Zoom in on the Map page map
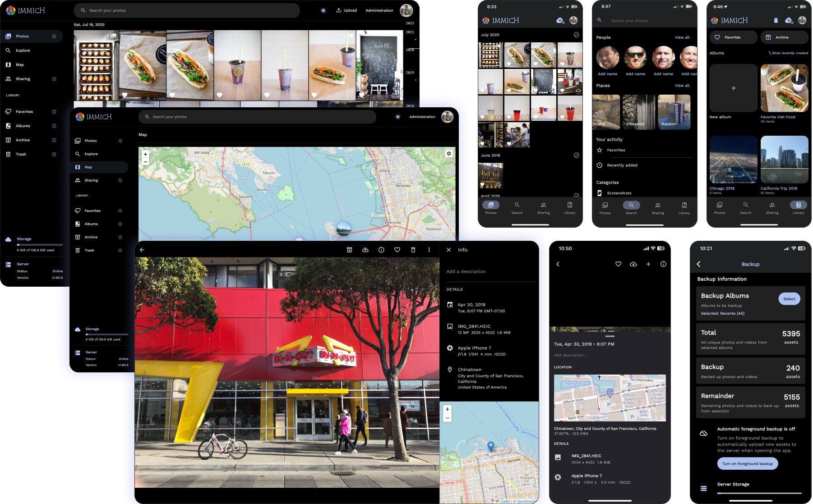Image resolution: width=813 pixels, height=504 pixels. 145,154
